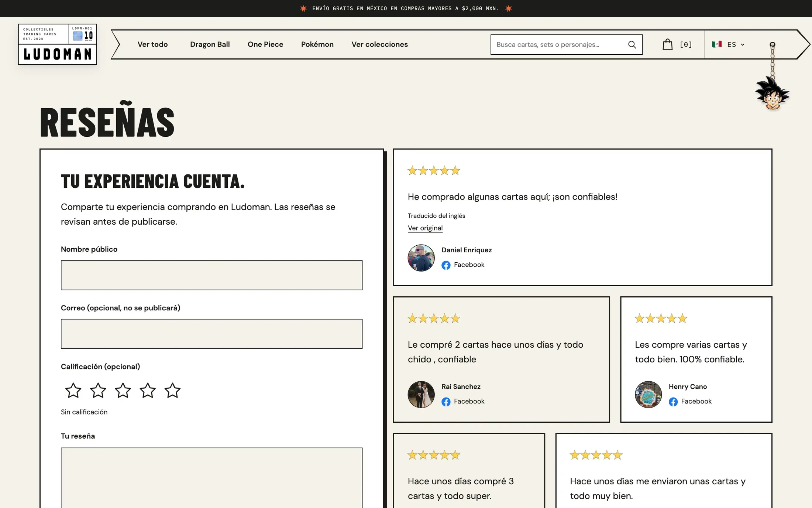The image size is (812, 508).
Task: Click Daniel Enriquez's profile photo
Action: (x=421, y=258)
